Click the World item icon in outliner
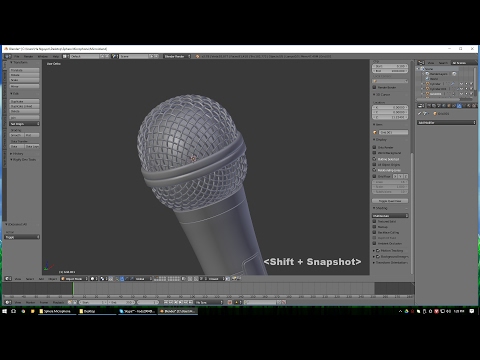Viewport: 480px width, 360px height. pyautogui.click(x=428, y=79)
